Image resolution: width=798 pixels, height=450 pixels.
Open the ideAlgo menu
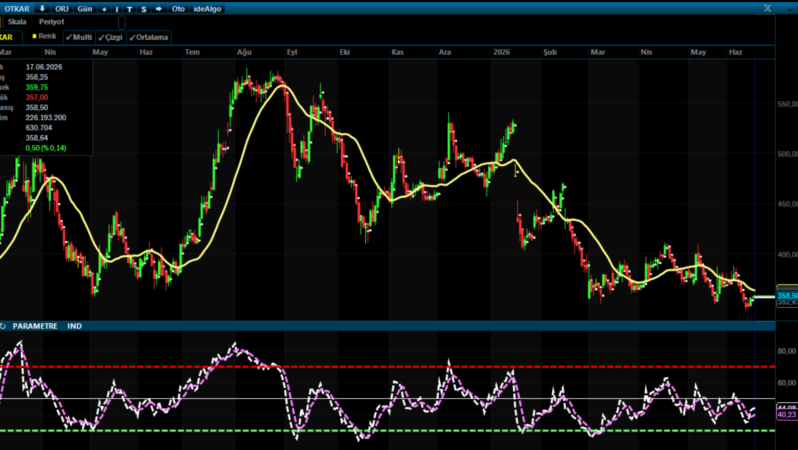(207, 9)
